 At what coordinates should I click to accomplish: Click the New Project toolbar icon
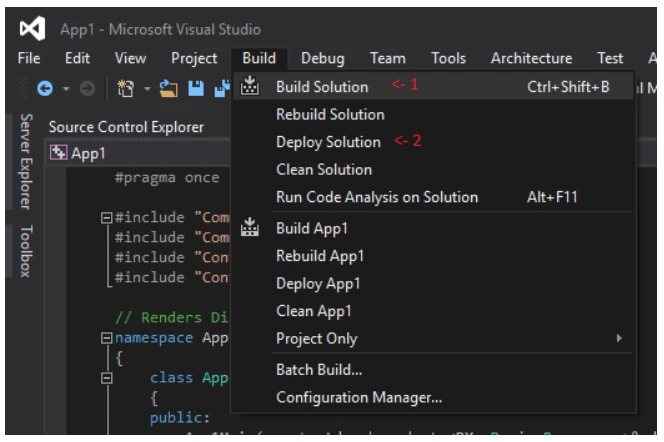tap(125, 88)
